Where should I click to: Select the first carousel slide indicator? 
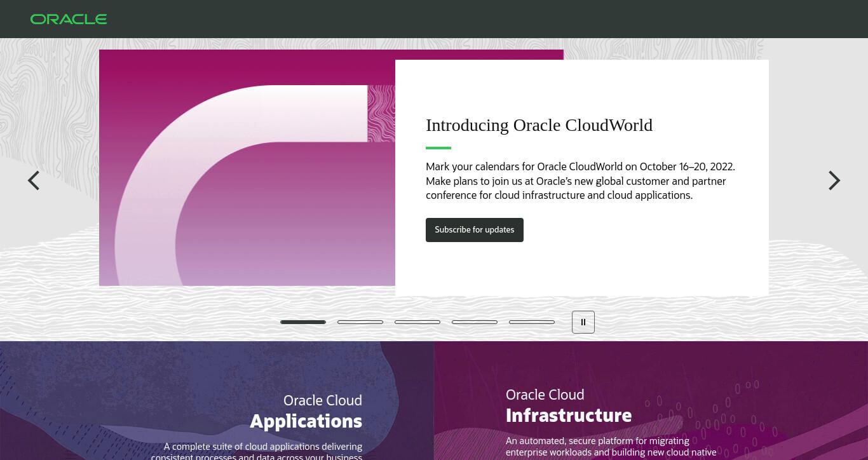click(303, 322)
